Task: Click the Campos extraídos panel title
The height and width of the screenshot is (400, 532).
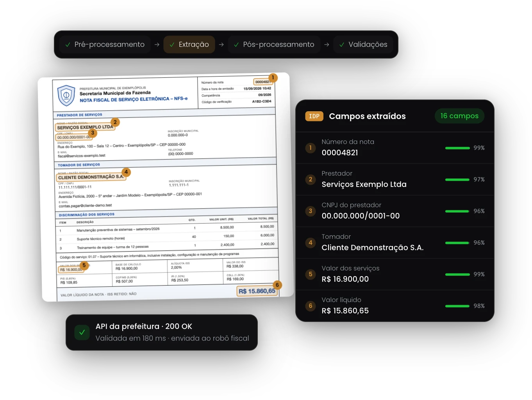Action: (367, 116)
